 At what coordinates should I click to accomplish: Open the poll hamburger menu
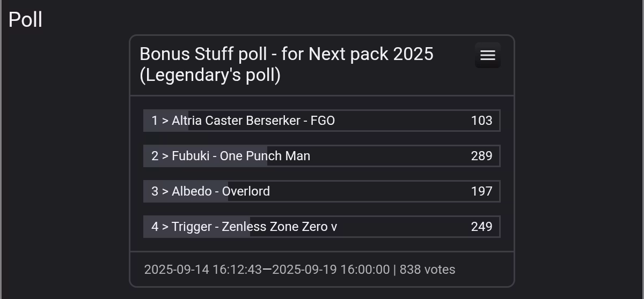click(x=487, y=55)
